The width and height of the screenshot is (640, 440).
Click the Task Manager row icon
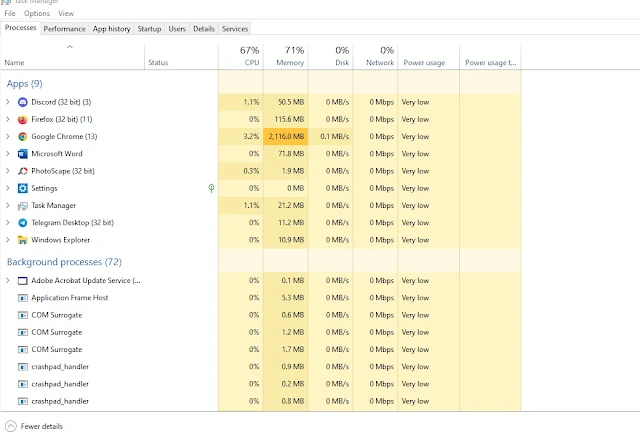[x=22, y=206]
